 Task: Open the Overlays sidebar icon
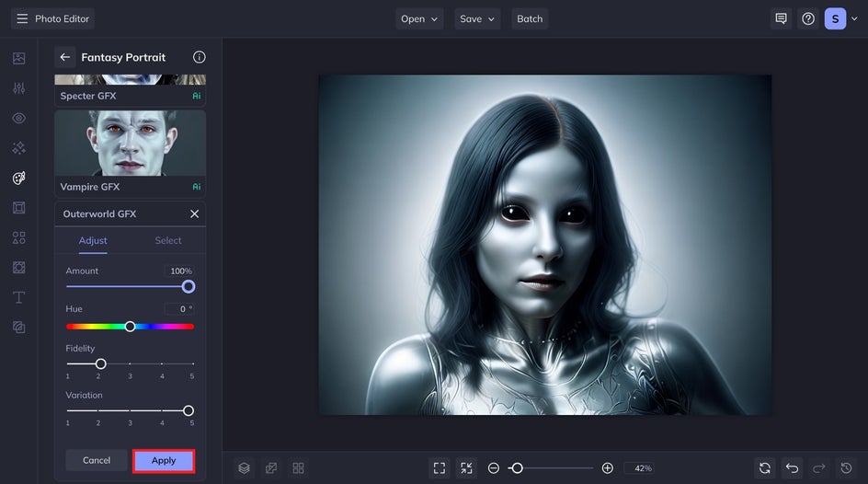(18, 328)
